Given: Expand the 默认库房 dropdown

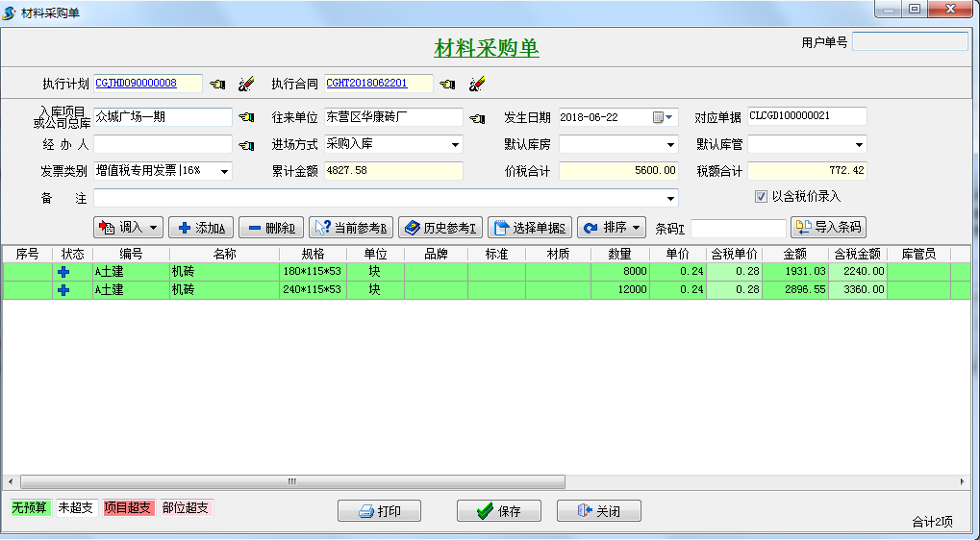Looking at the screenshot, I should point(670,145).
